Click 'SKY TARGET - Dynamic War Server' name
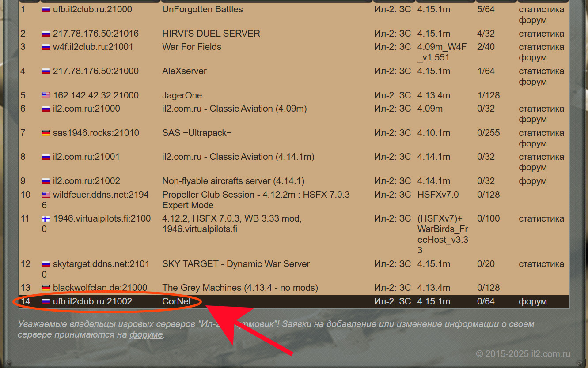The width and height of the screenshot is (588, 368). tap(236, 264)
